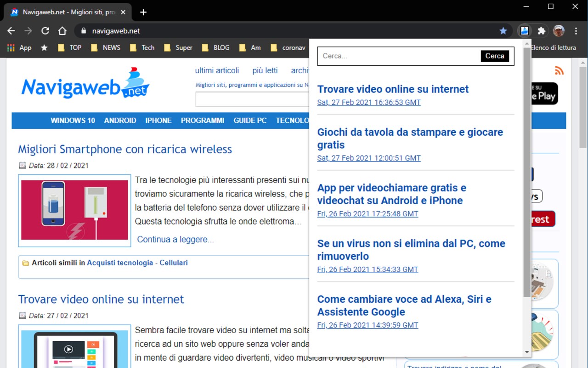Open page headline 'Trovare video online su internet'
Viewport: 588px width, 368px height.
point(101,299)
